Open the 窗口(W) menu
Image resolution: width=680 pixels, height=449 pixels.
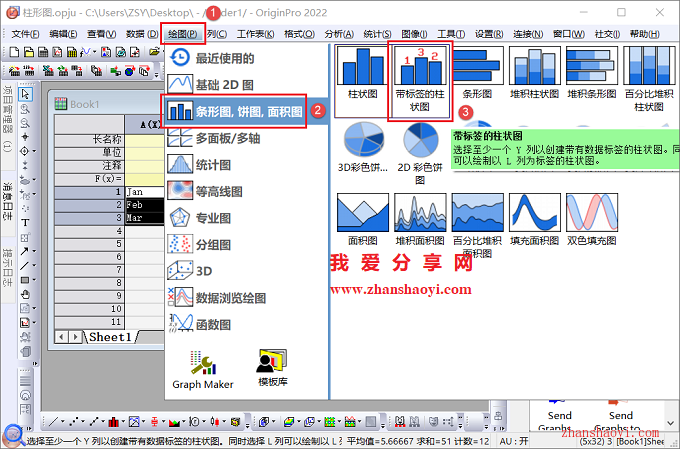pos(569,34)
